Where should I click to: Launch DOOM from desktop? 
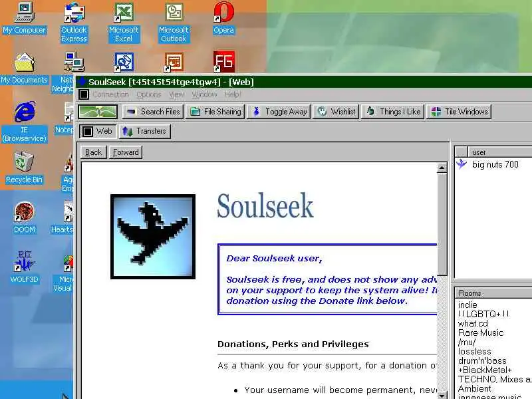click(25, 217)
